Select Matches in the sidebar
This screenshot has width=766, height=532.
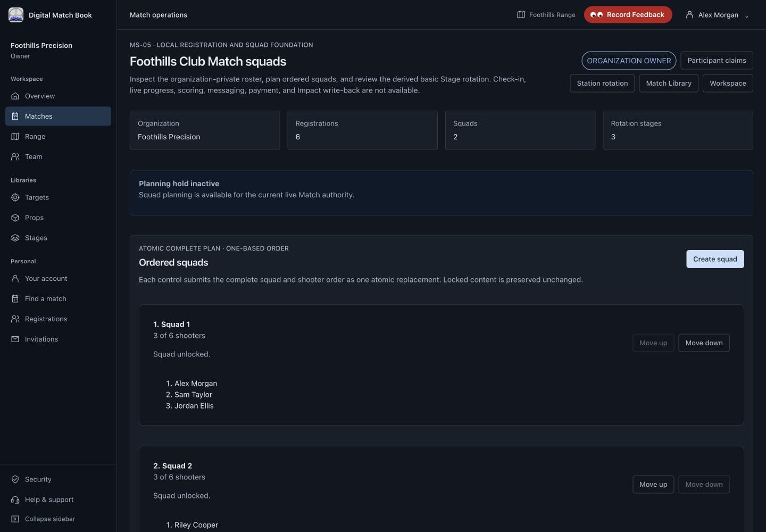tap(58, 117)
